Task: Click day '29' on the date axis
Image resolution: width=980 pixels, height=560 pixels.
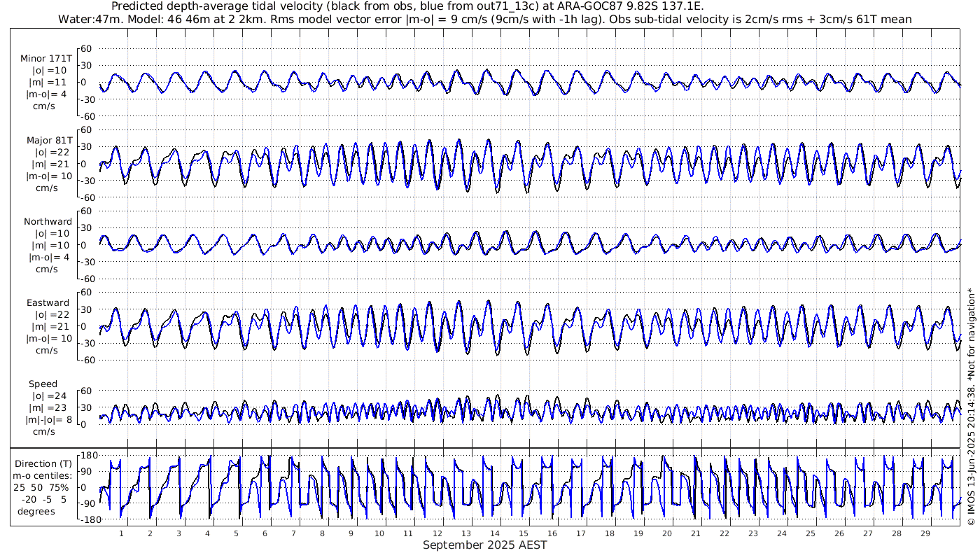Action: pos(925,533)
